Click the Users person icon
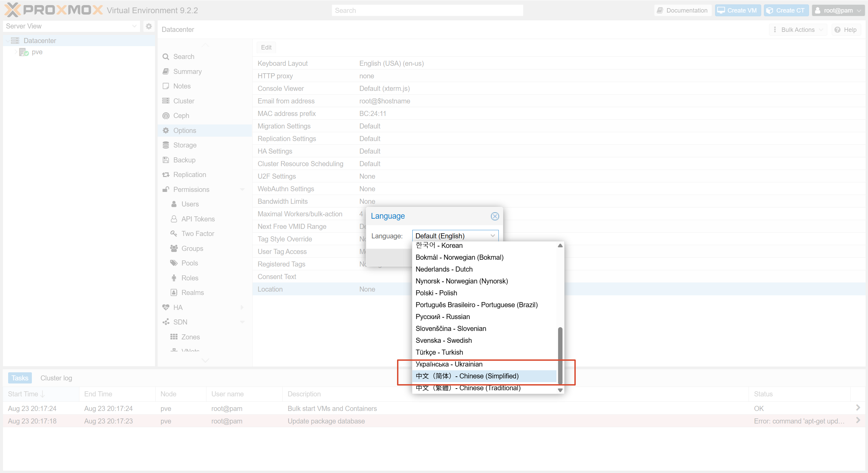Viewport: 868px width, 473px height. pos(174,204)
